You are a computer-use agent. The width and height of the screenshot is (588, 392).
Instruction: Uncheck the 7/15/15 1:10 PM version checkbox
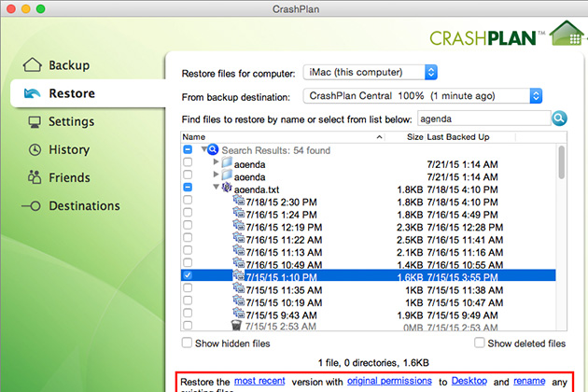[188, 275]
